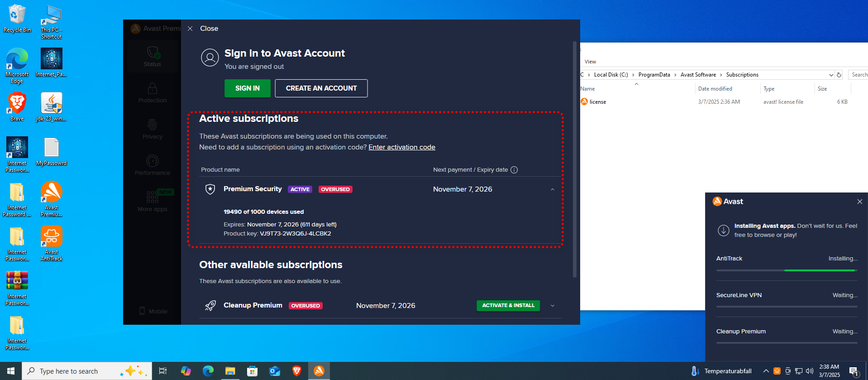This screenshot has height=380, width=868.
Task: Click the Avast panel vertical scrollbar
Action: coord(575,159)
